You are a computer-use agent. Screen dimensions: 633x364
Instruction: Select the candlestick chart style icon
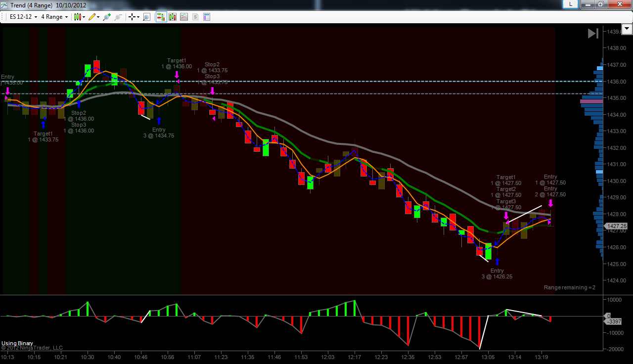(x=77, y=17)
